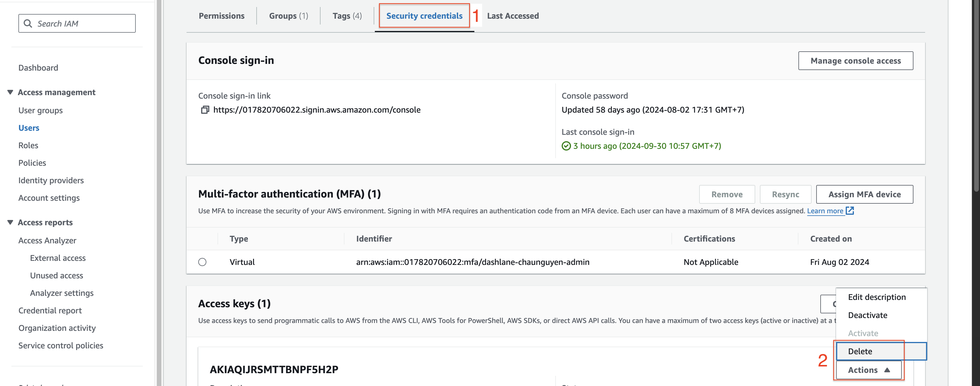Click the Assign MFA device button
Viewport: 980px width, 386px height.
pos(864,194)
